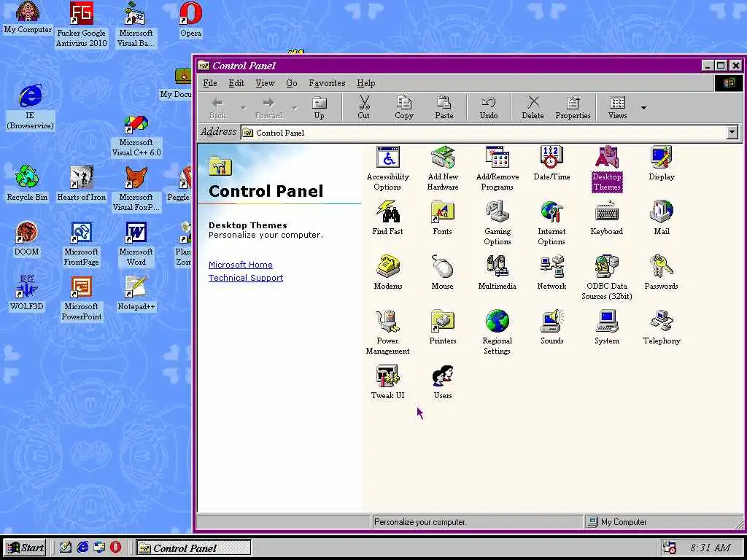
Task: Select the Desktop Themes icon
Action: (x=607, y=168)
